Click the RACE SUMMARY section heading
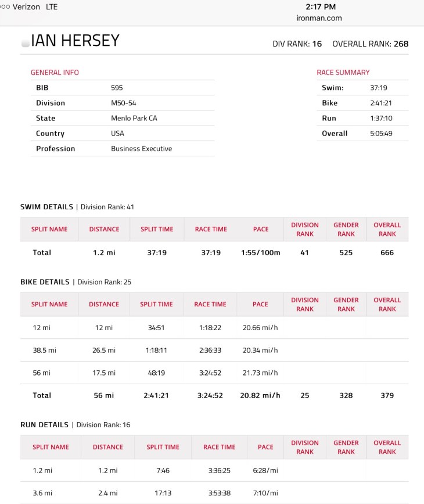Image resolution: width=424 pixels, height=504 pixels. point(343,73)
